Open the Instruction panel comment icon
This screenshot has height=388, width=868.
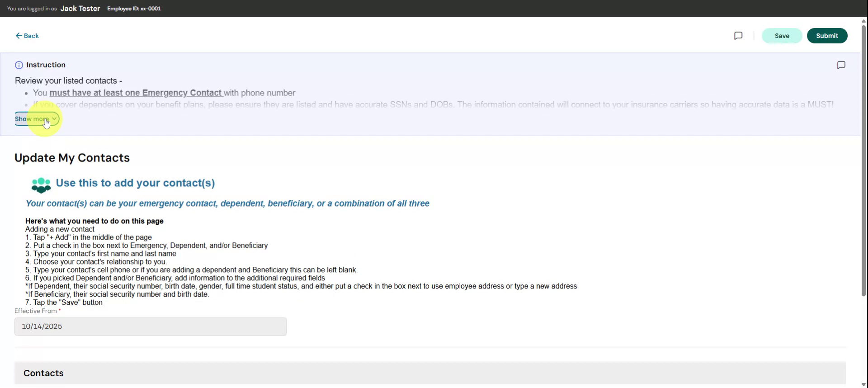841,65
